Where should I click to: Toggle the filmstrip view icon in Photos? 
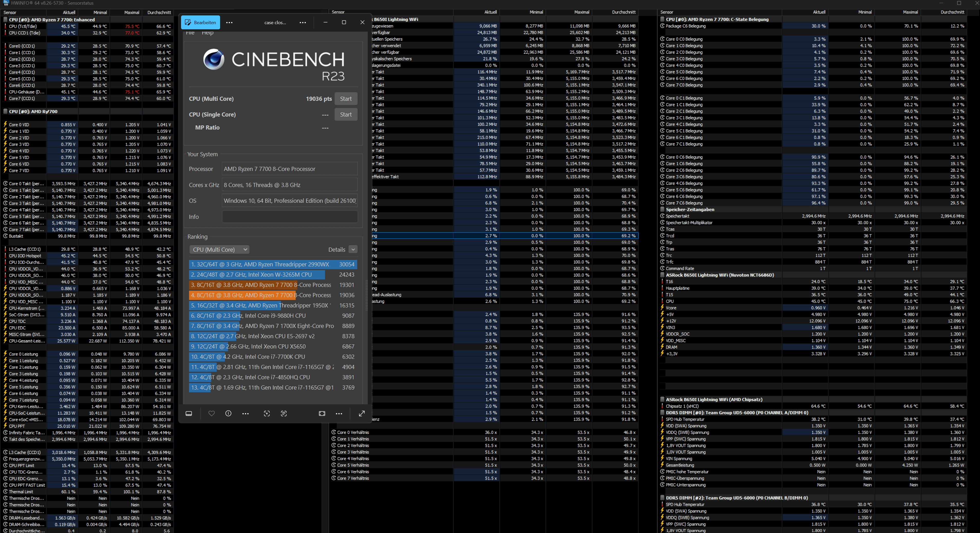tap(189, 413)
